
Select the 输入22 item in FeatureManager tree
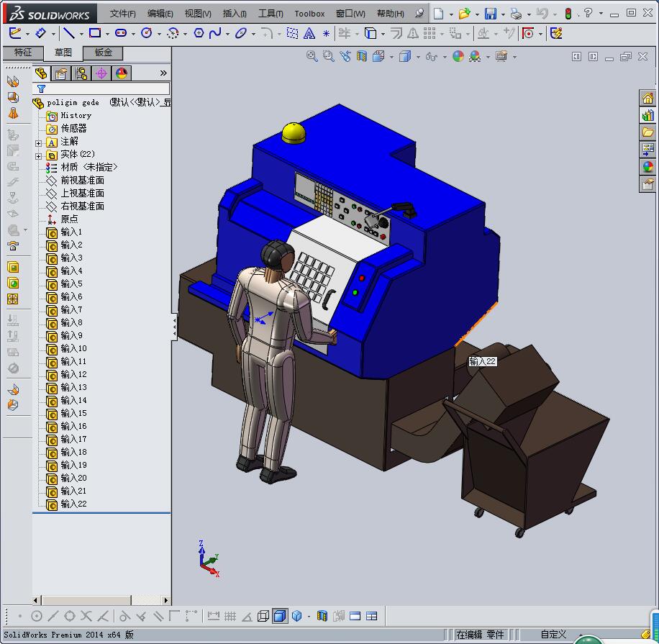tap(72, 505)
